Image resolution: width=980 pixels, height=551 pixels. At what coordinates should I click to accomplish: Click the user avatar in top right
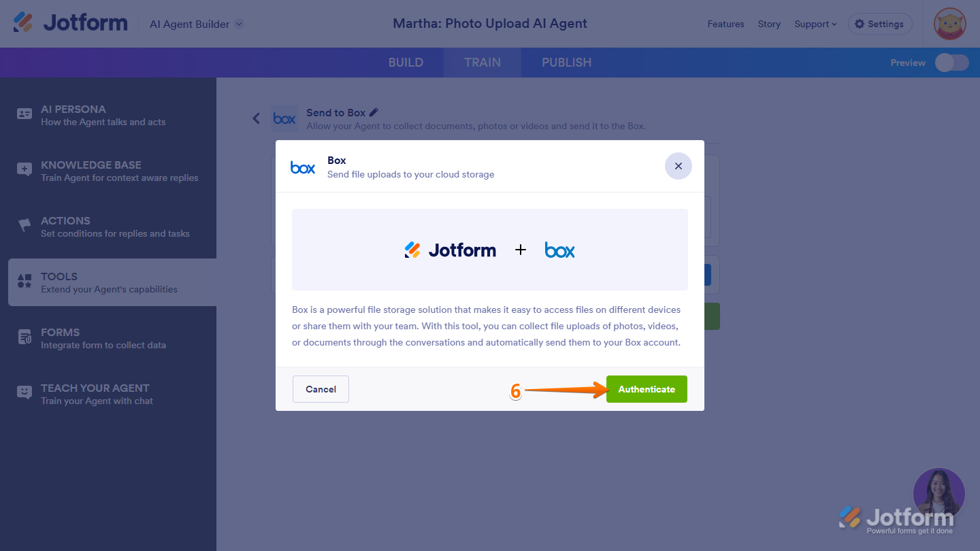(x=950, y=24)
